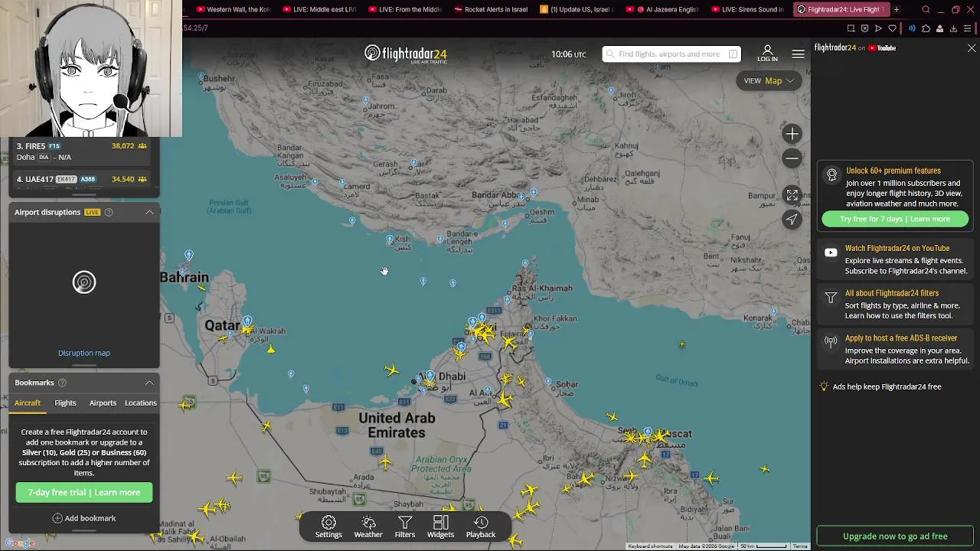The height and width of the screenshot is (551, 980).
Task: Open the Filters tool in the bottom toolbar
Action: (405, 527)
